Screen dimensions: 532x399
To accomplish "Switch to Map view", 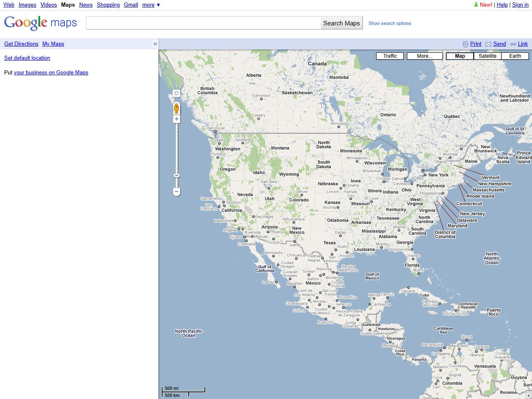I will point(460,56).
